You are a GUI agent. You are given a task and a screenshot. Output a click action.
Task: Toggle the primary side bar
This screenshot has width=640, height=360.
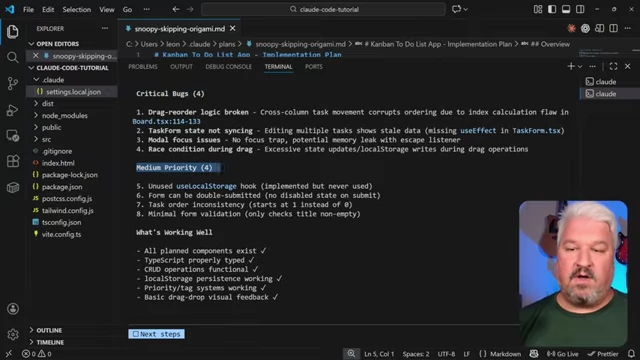click(x=552, y=9)
